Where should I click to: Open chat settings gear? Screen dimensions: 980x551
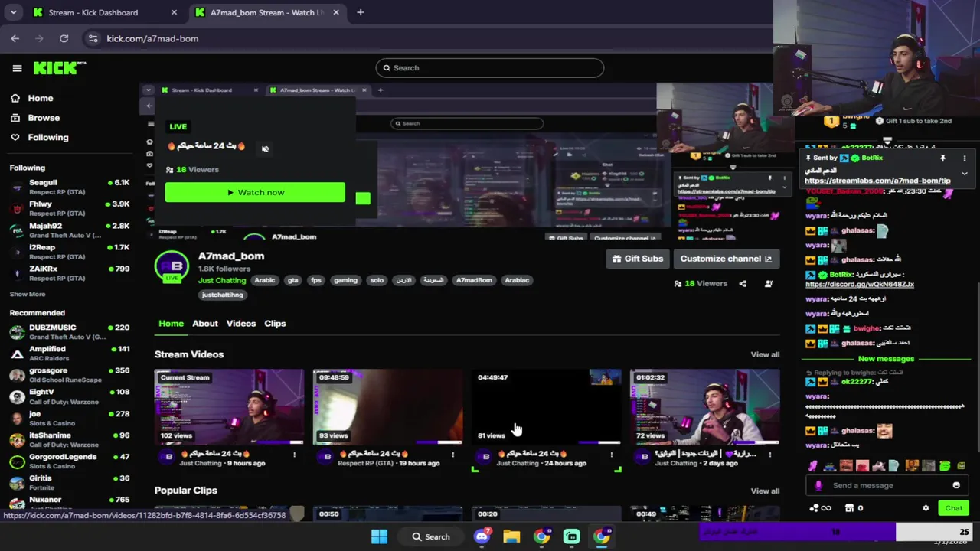926,508
